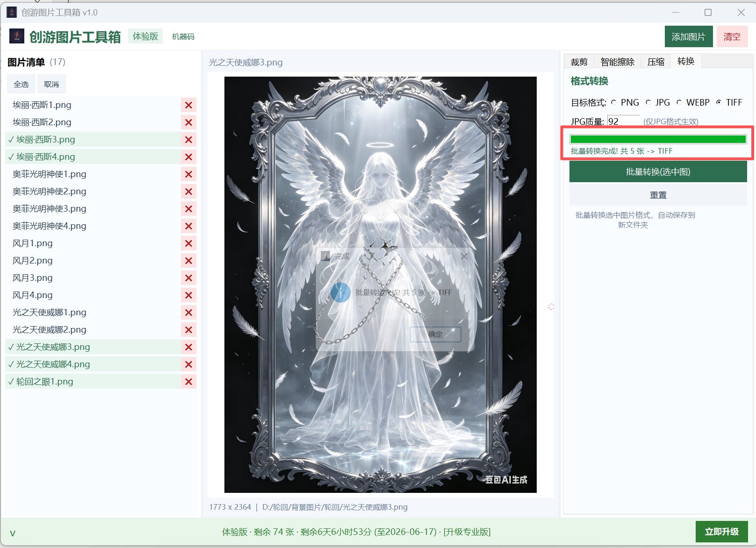Click red X beside 风月3.png
This screenshot has height=548, width=756.
point(188,278)
